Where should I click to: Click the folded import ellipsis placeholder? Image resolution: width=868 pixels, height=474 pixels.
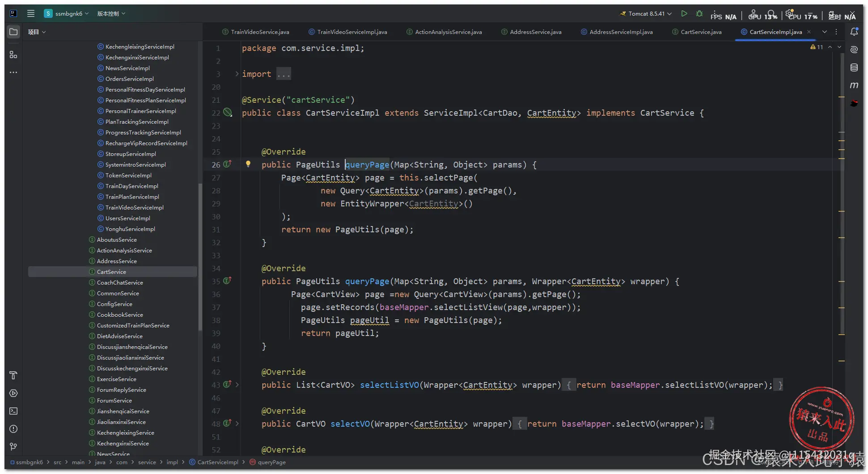284,74
